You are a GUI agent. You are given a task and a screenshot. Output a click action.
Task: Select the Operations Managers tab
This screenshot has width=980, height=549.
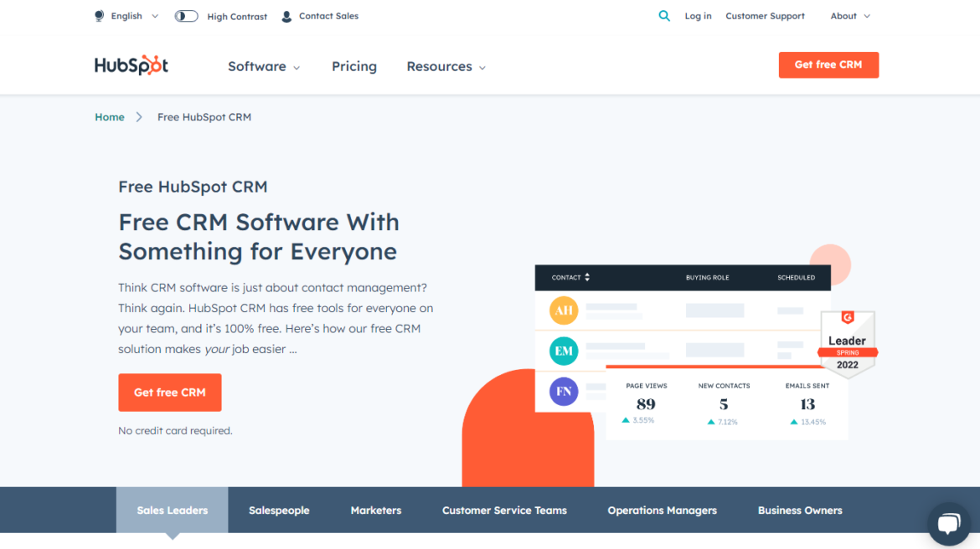662,511
